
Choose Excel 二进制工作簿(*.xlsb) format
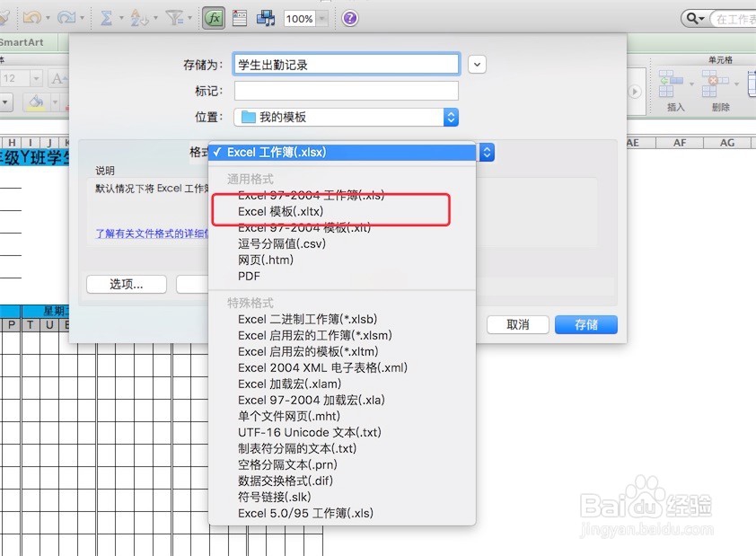click(342, 319)
